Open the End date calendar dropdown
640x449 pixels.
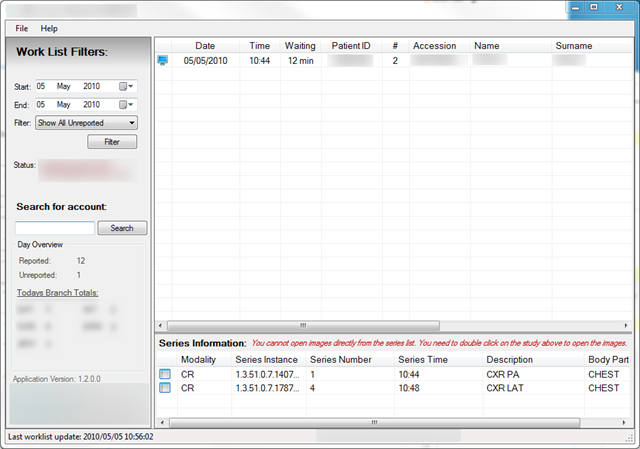(126, 105)
